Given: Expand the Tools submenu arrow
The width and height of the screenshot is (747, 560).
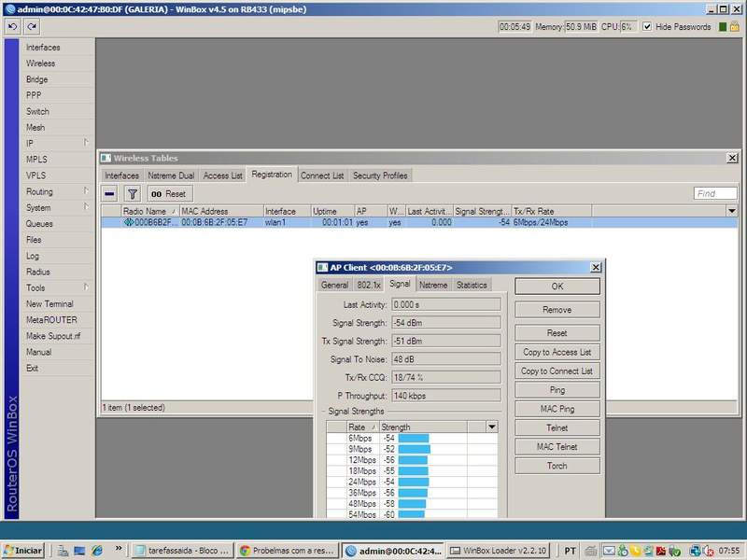Looking at the screenshot, I should pyautogui.click(x=86, y=287).
